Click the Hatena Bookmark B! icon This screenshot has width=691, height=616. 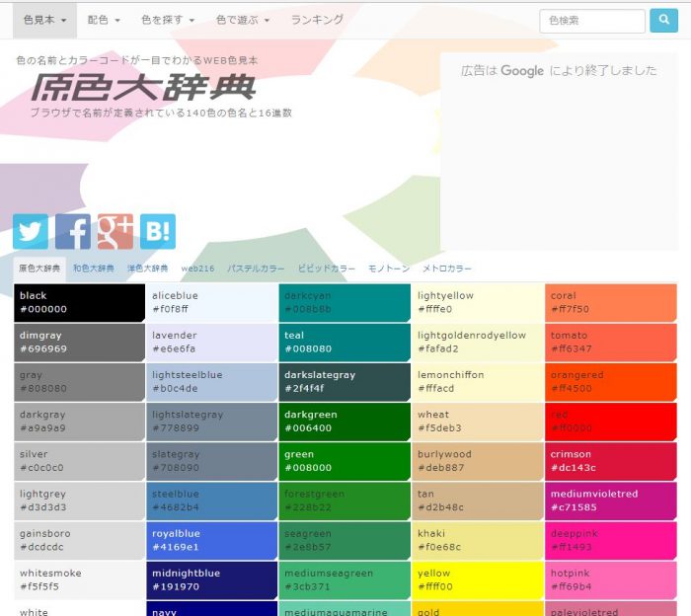click(158, 231)
